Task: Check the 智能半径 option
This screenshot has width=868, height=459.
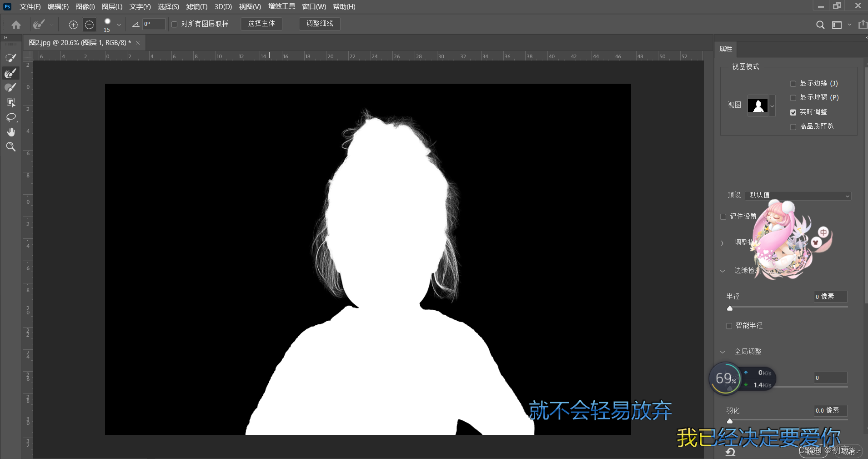Action: (730, 326)
